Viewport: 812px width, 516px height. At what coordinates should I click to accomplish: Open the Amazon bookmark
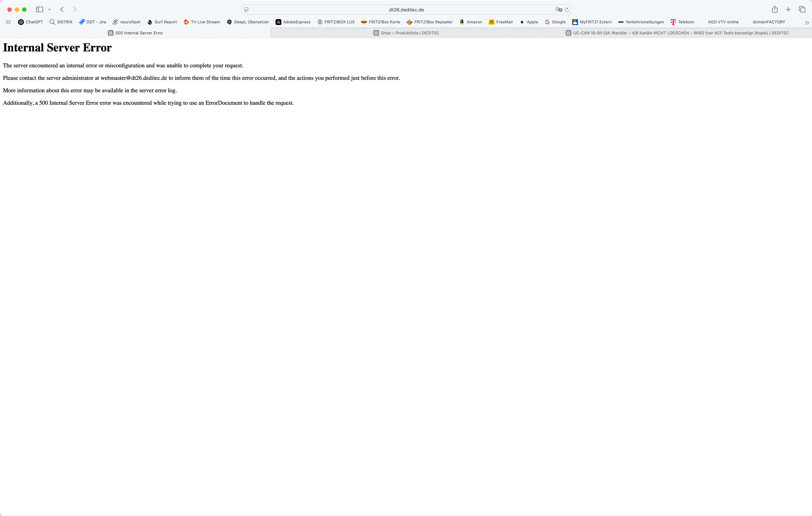click(x=471, y=22)
